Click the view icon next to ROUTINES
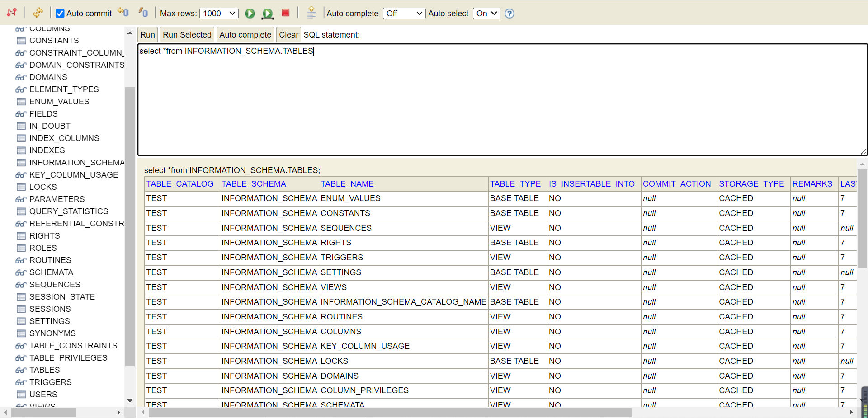Image resolution: width=868 pixels, height=418 pixels. click(21, 260)
